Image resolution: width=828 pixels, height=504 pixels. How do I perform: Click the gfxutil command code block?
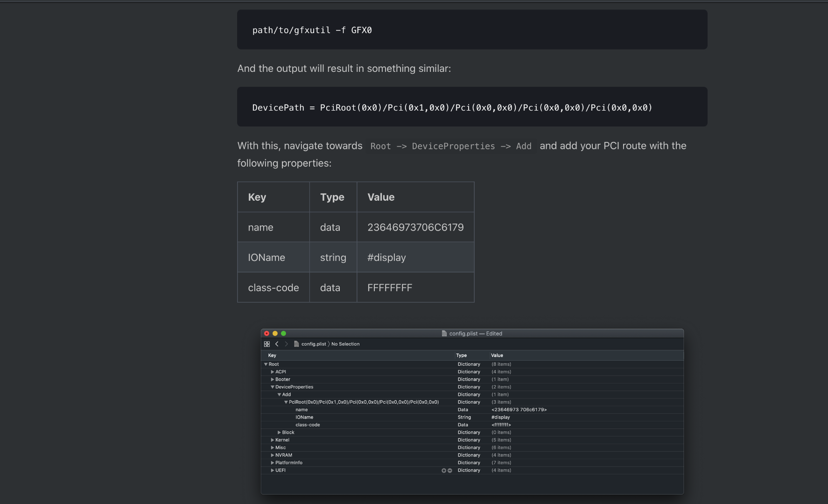(472, 30)
